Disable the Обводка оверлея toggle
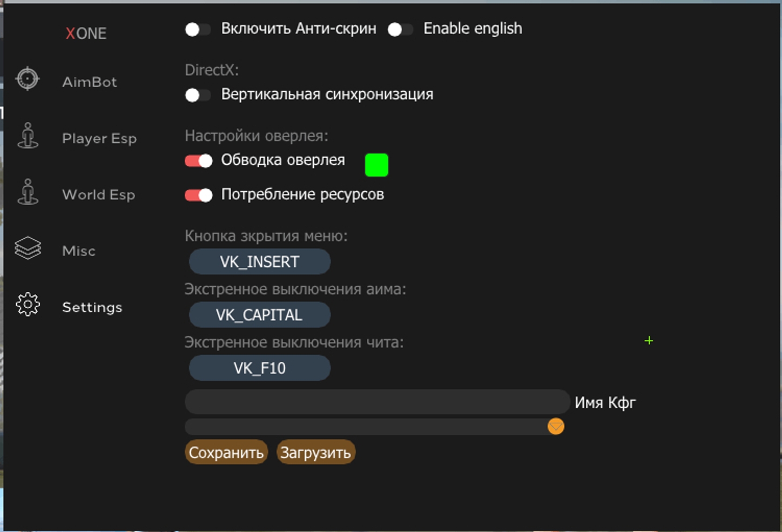The image size is (782, 532). [199, 161]
